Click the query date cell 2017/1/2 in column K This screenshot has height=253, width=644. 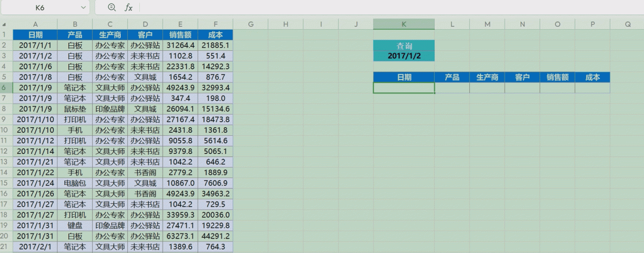pos(404,56)
